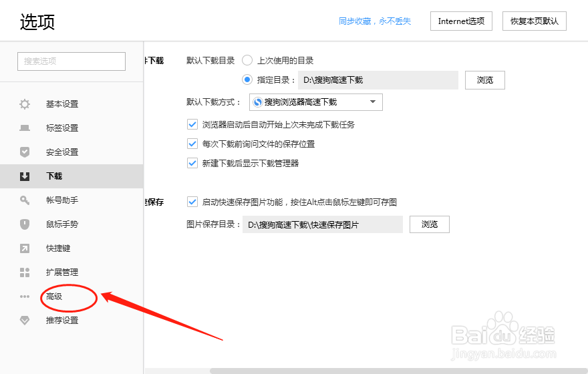Click 浏览 button for download directory
This screenshot has width=588, height=374.
(x=485, y=80)
